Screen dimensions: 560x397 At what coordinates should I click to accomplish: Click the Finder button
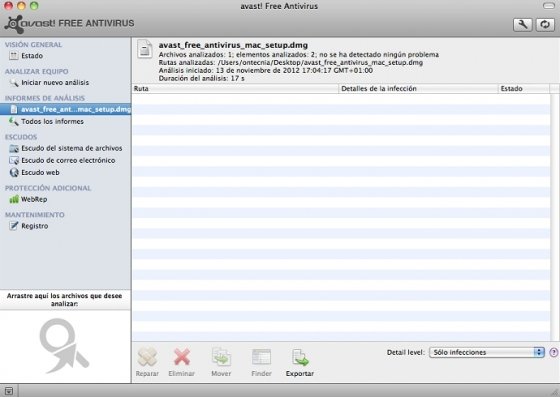pos(261,362)
